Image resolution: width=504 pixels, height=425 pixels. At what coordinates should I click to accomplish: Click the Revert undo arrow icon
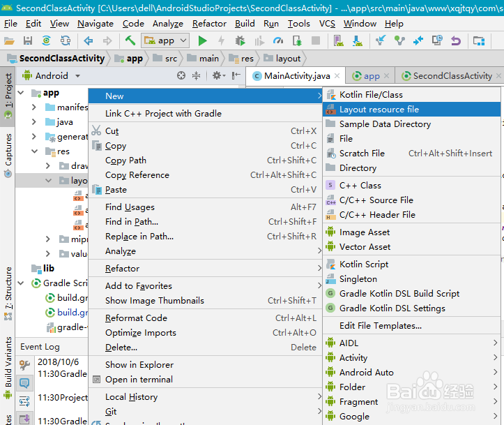click(456, 41)
